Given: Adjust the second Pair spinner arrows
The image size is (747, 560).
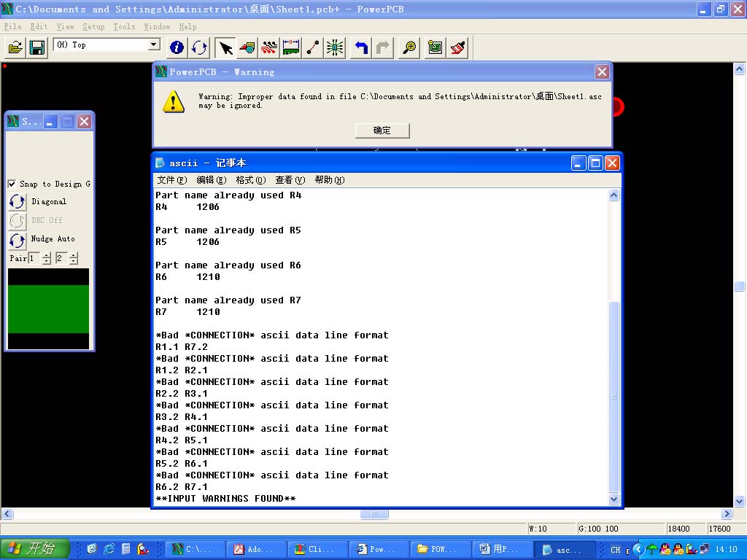Looking at the screenshot, I should click(x=74, y=259).
